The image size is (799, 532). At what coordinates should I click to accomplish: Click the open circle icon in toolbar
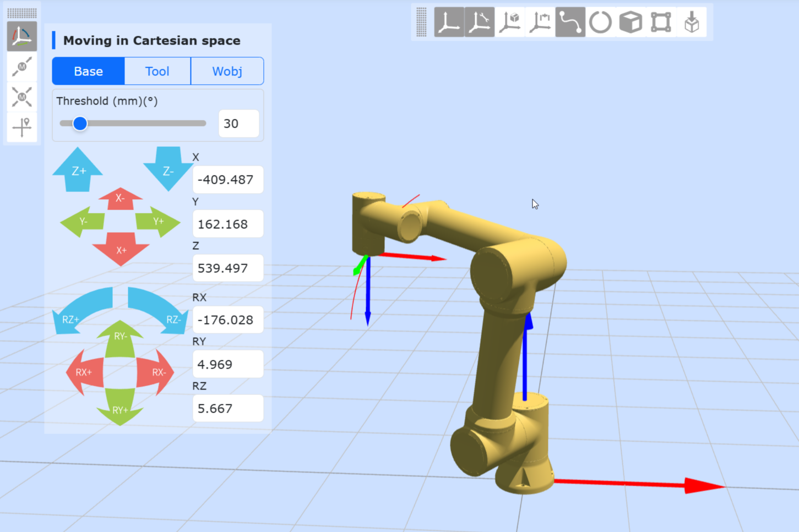click(600, 23)
